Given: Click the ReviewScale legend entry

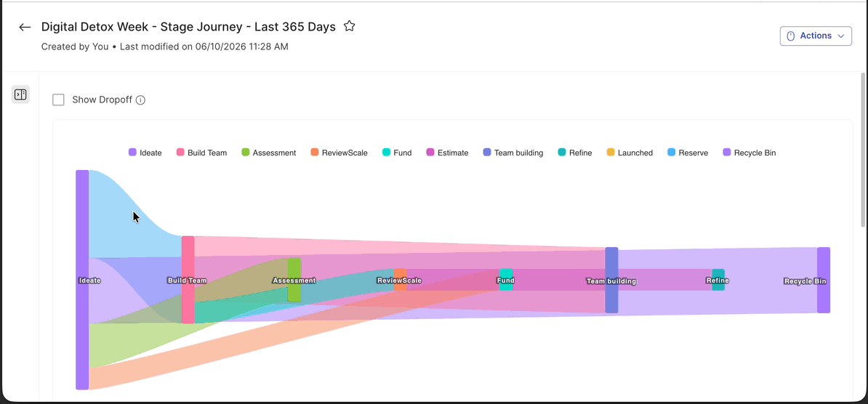Looking at the screenshot, I should 339,153.
